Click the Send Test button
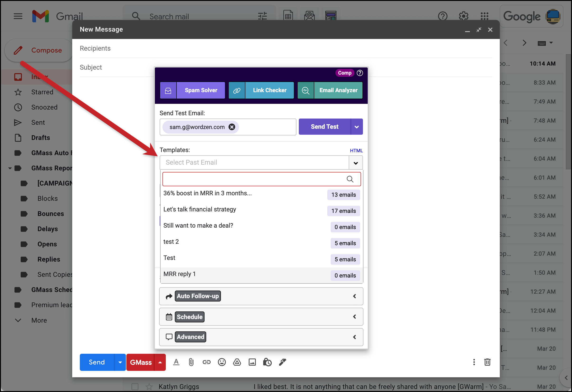Image resolution: width=572 pixels, height=392 pixels. pos(325,127)
